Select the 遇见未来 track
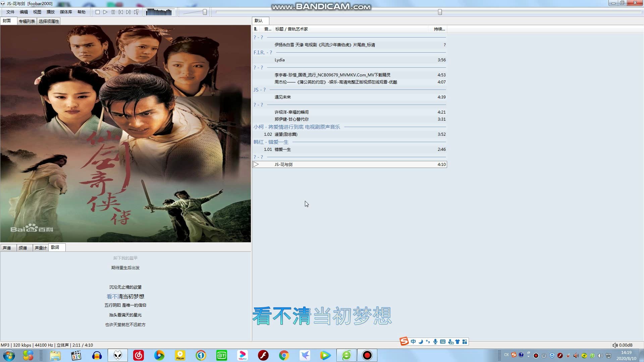 coord(350,97)
